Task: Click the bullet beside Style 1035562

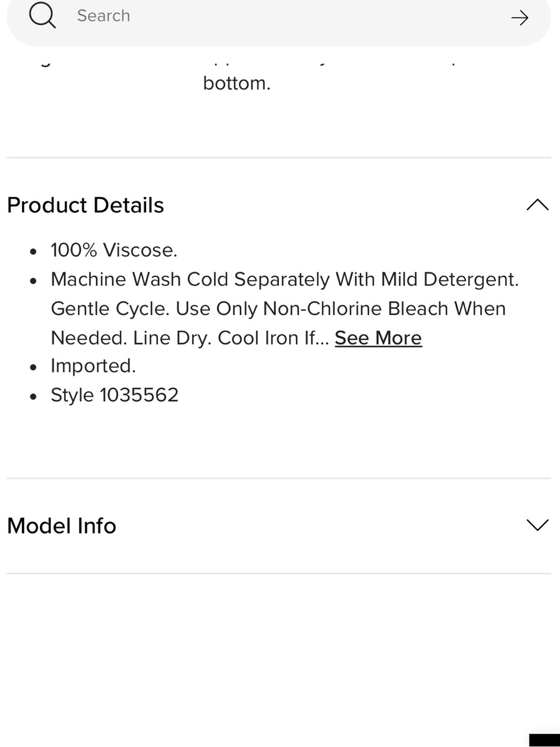Action: (34, 396)
